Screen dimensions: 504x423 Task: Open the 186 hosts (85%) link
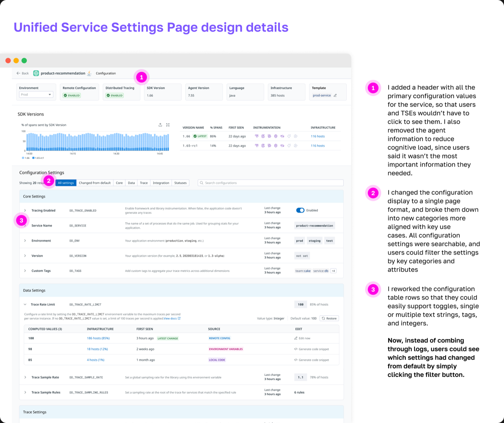click(98, 338)
